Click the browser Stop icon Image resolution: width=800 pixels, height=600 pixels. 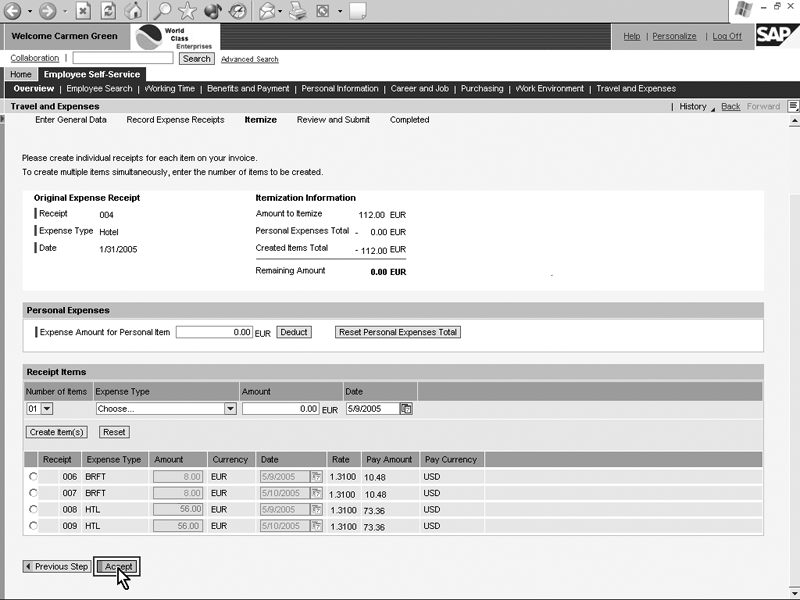click(83, 11)
